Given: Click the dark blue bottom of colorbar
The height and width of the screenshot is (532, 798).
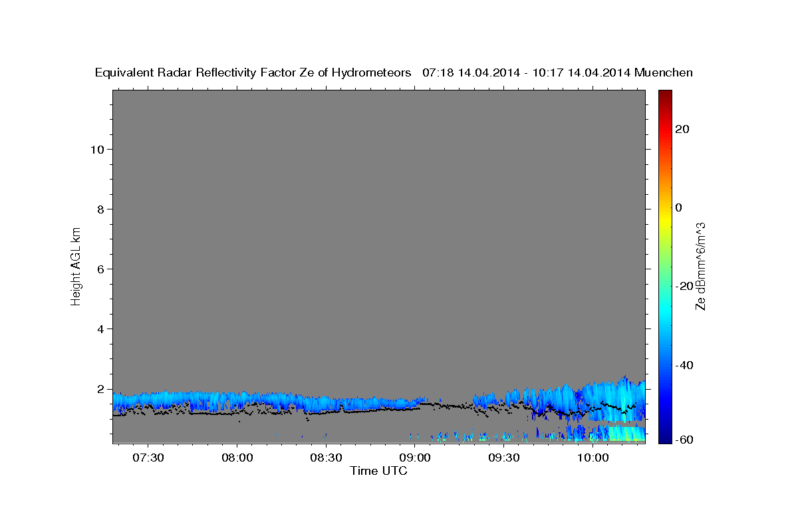Looking at the screenshot, I should [664, 438].
